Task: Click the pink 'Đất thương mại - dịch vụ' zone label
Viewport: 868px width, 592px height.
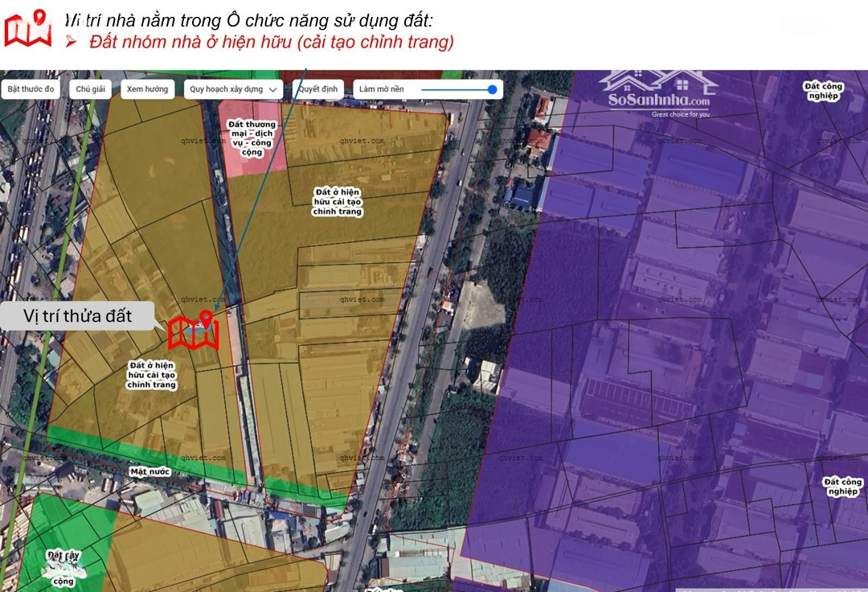Action: coord(252,138)
